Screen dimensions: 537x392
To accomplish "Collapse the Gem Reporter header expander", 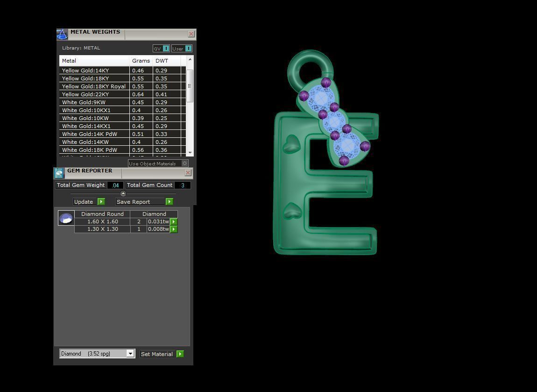I will coord(123,193).
